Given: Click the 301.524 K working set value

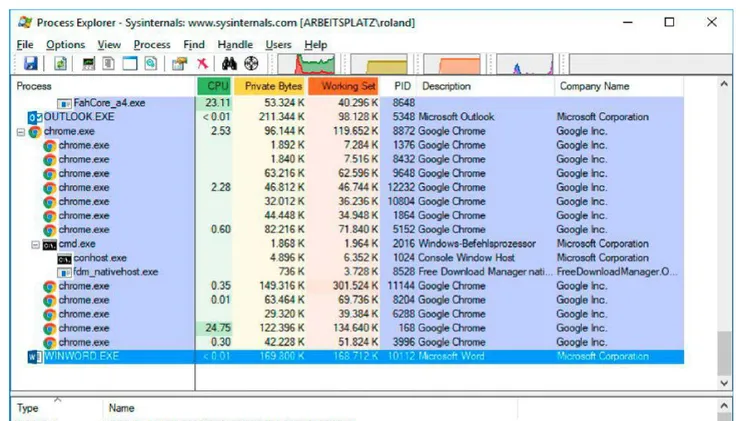Looking at the screenshot, I should tap(355, 286).
